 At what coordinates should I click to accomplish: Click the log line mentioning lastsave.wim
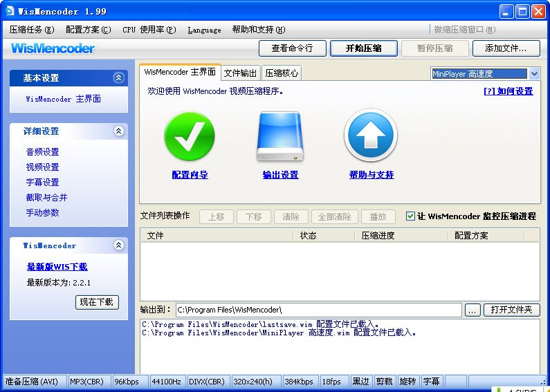(x=261, y=324)
